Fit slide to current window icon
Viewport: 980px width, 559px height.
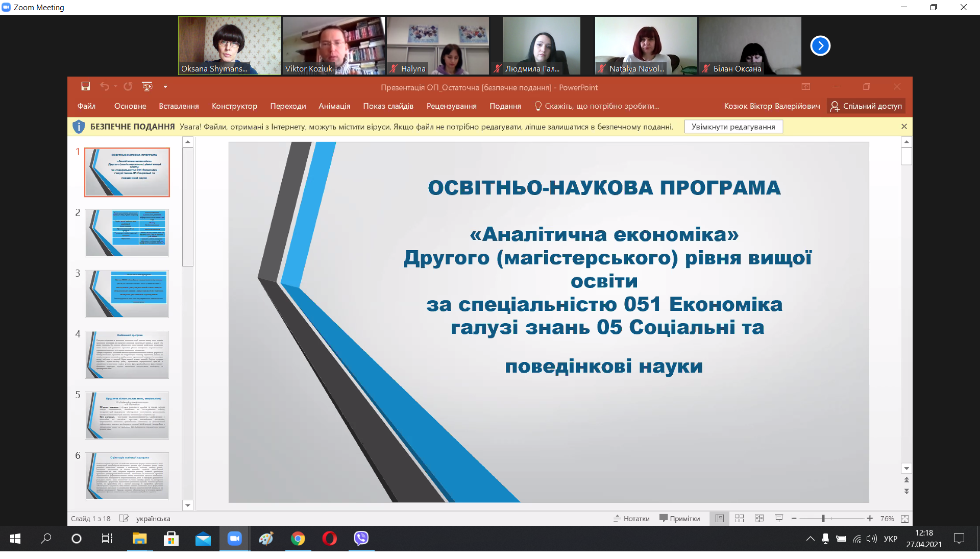coord(905,518)
